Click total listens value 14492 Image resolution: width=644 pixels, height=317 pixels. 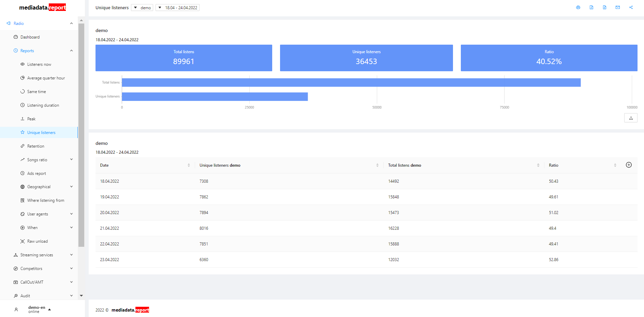tap(394, 181)
